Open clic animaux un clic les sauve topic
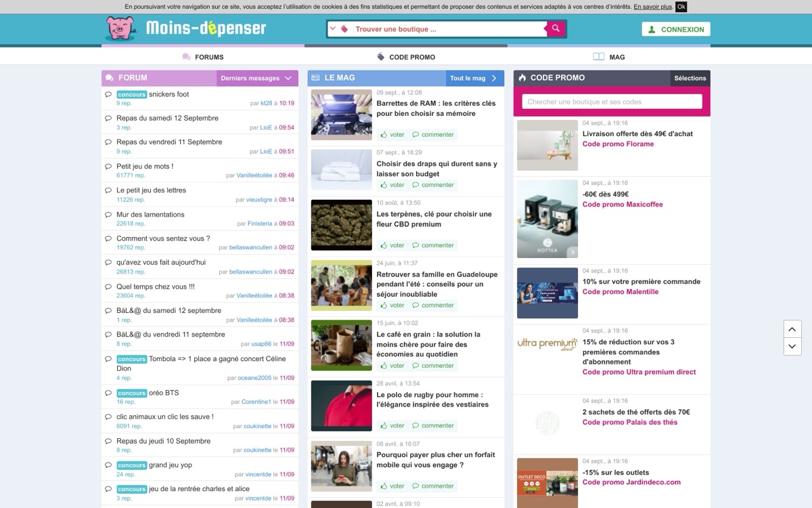This screenshot has height=508, width=812. 164,417
